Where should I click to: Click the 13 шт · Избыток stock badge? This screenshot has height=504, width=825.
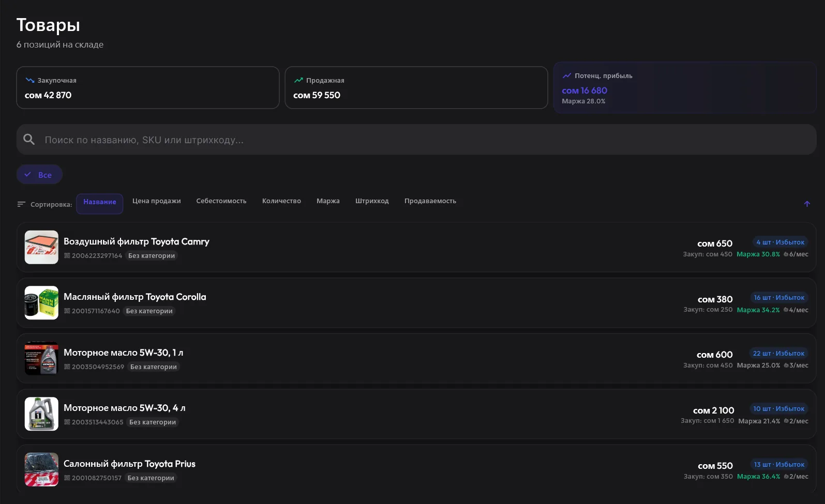pyautogui.click(x=779, y=465)
